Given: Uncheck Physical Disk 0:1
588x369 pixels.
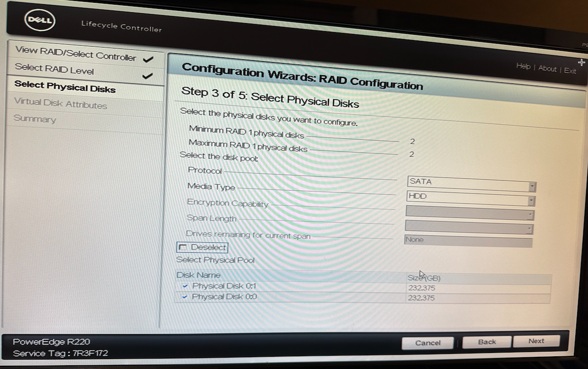Looking at the screenshot, I should pyautogui.click(x=185, y=286).
